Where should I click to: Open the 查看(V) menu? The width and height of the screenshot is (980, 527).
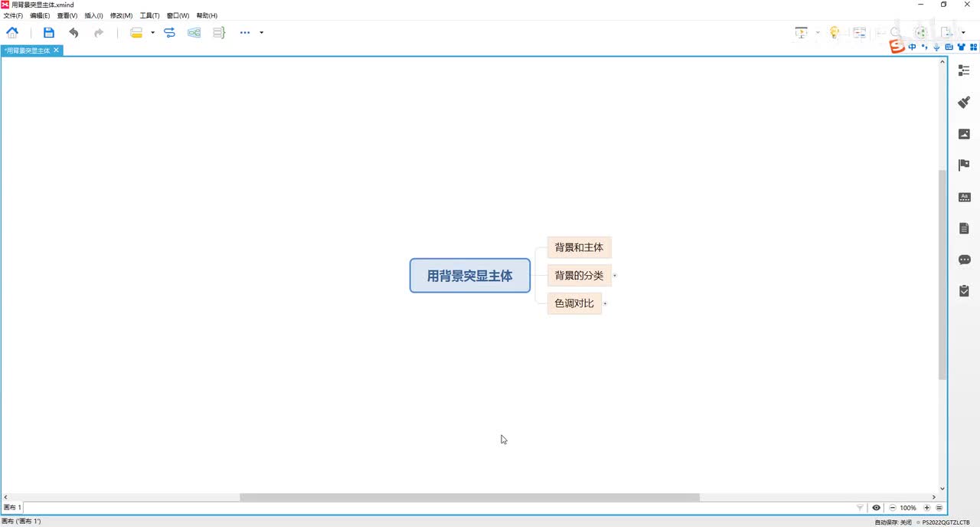pyautogui.click(x=67, y=15)
